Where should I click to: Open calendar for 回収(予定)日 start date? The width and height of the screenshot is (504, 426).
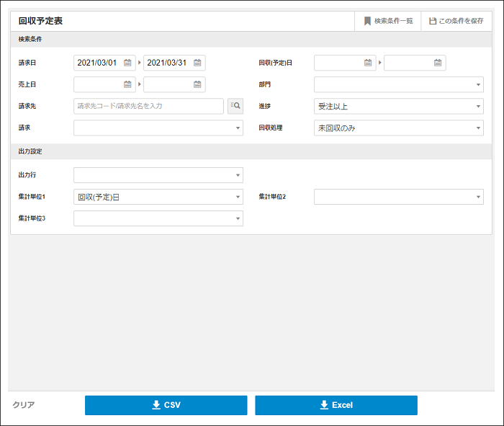368,63
